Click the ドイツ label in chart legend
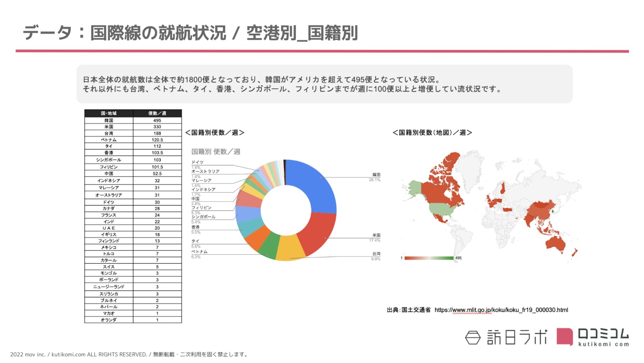The height and width of the screenshot is (363, 644). (197, 162)
